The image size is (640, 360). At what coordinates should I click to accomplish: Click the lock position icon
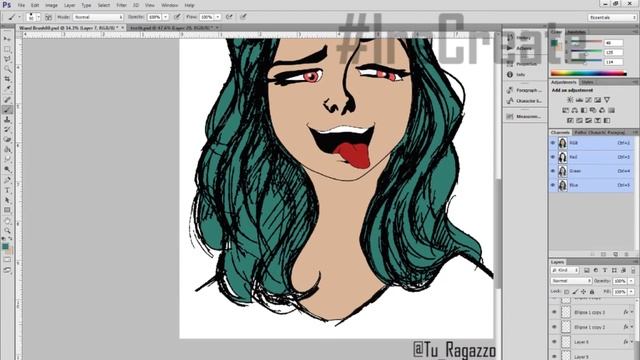(584, 291)
